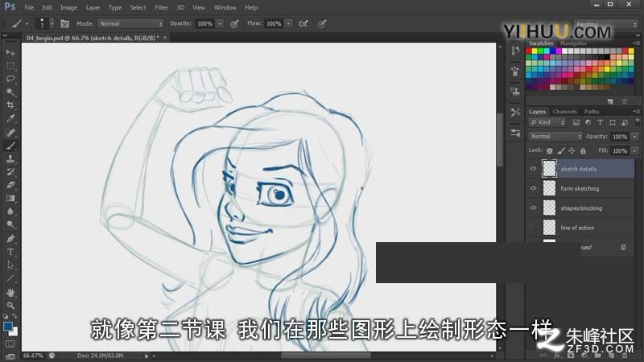
Task: Select the Eyedropper tool
Action: point(10,118)
